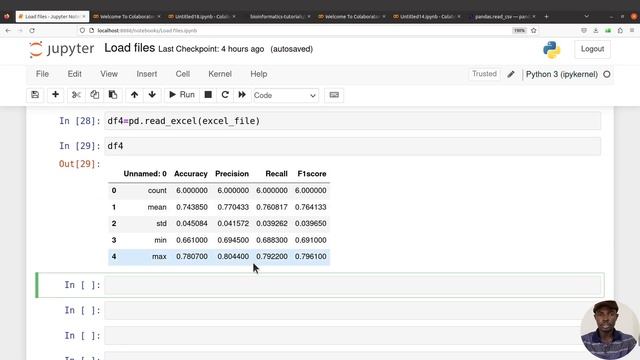
Task: Click the Jupyter logo
Action: click(x=62, y=49)
